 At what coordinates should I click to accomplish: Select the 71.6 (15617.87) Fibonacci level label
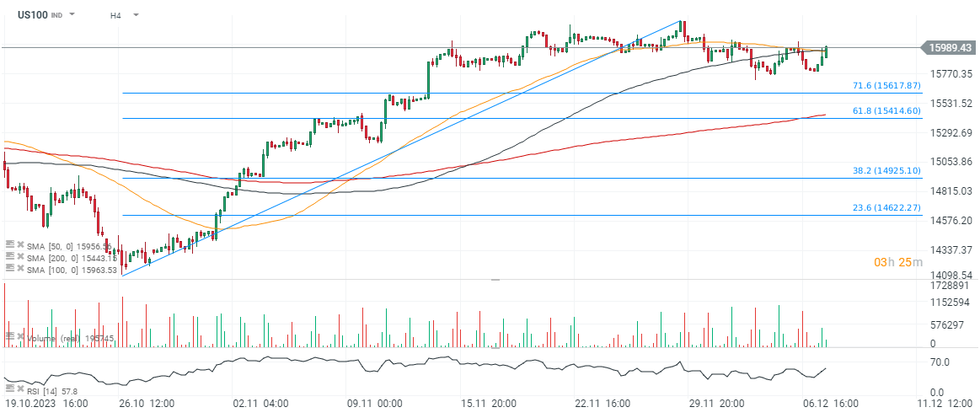tap(886, 86)
